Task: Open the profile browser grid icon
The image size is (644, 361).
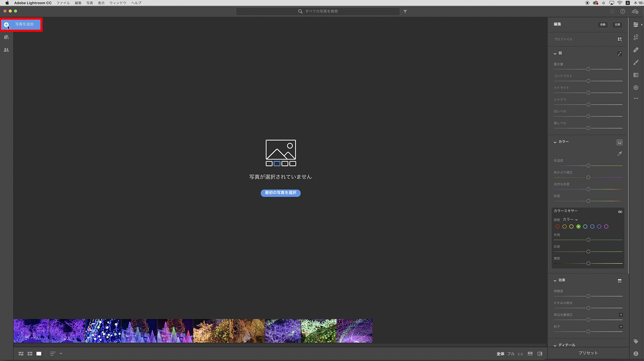Action: tap(620, 39)
